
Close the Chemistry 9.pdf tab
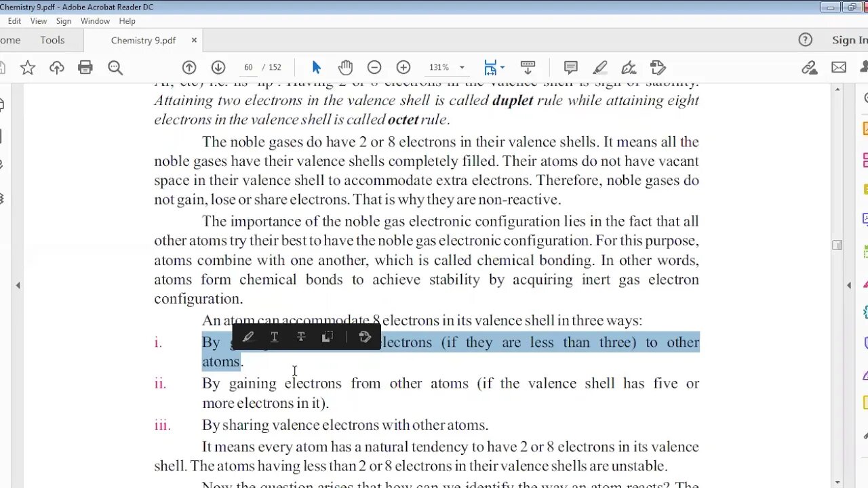point(194,40)
